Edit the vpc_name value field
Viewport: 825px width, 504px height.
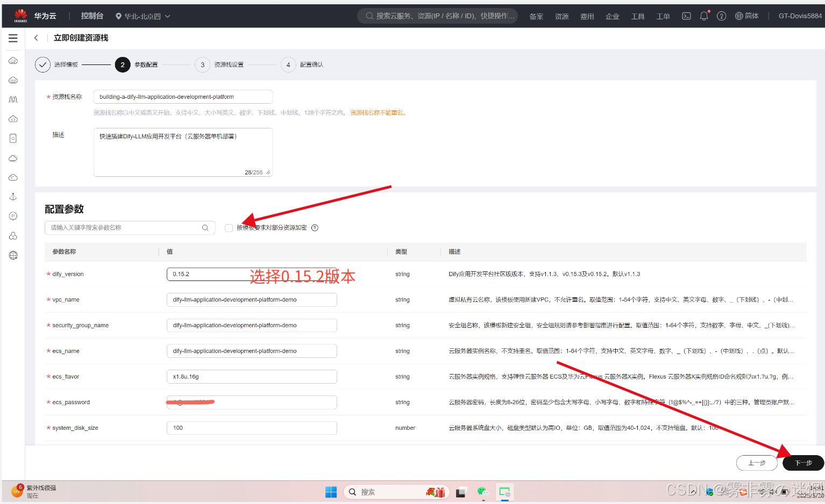(x=252, y=300)
